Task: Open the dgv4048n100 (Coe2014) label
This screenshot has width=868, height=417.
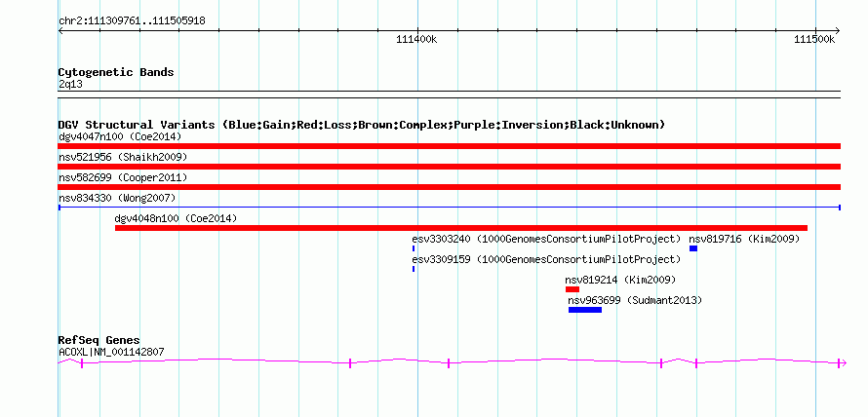Action: coord(176,218)
